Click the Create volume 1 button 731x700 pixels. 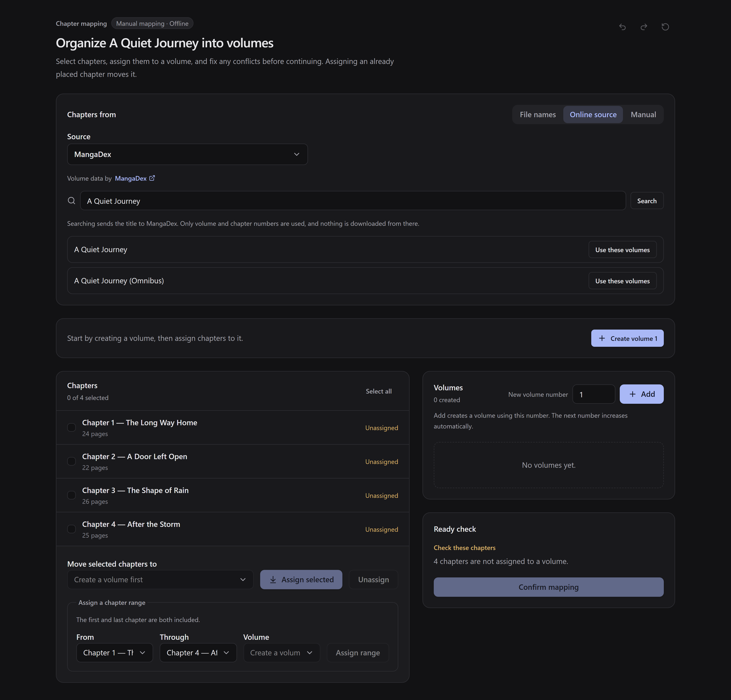tap(627, 338)
